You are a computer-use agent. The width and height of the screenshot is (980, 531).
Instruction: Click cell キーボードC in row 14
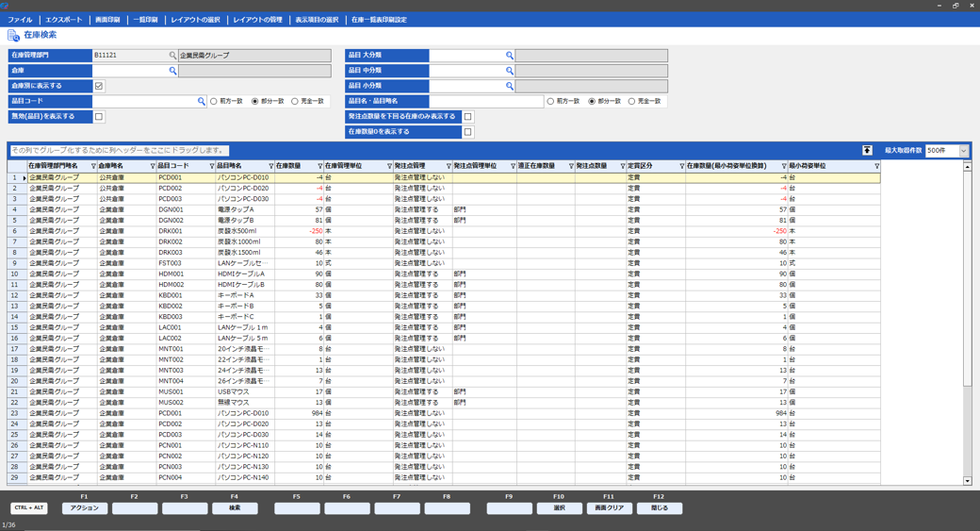(x=245, y=317)
